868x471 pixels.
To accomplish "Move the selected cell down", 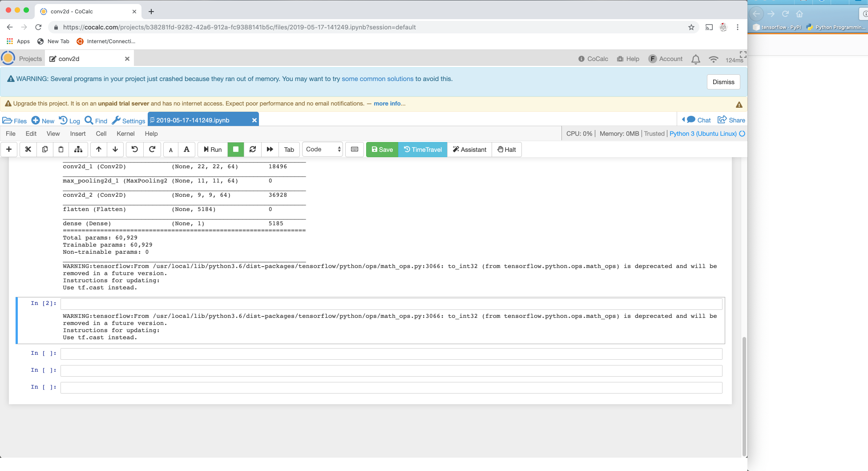I will click(115, 149).
